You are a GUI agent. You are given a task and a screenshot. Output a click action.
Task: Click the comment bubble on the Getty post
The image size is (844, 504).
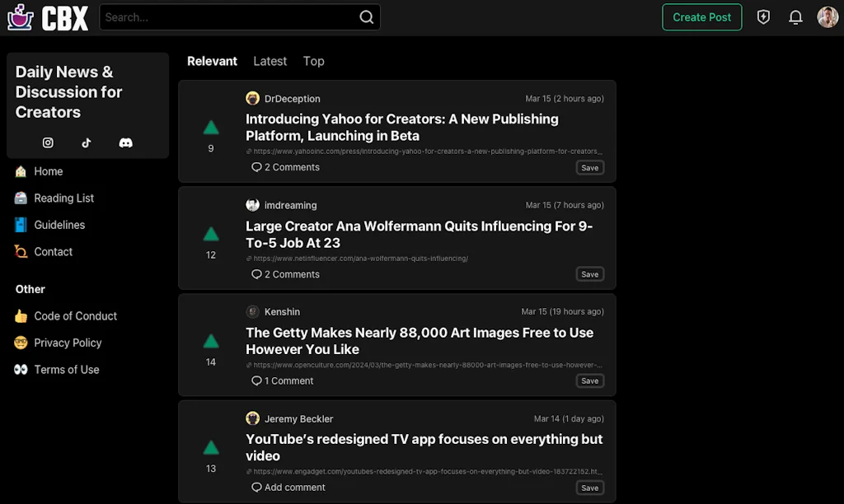click(x=256, y=380)
